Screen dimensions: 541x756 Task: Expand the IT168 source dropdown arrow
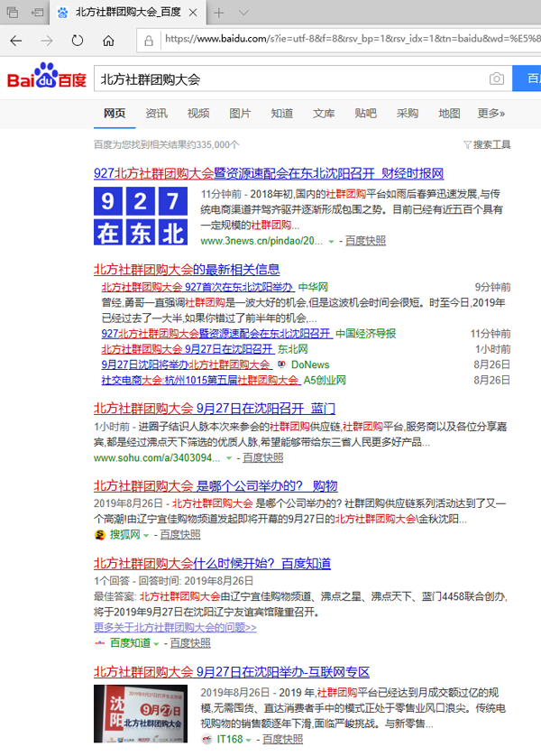pos(249,740)
